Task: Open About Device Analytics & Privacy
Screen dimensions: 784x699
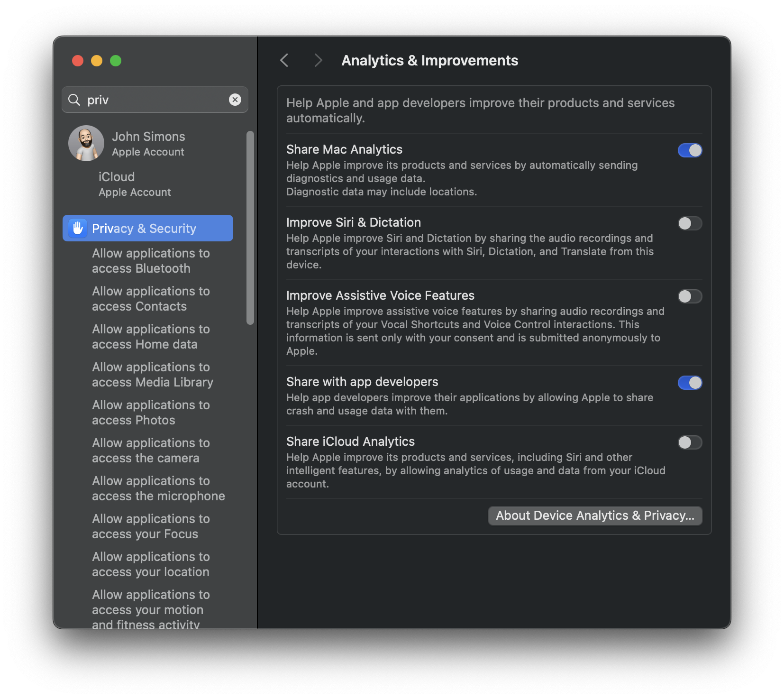Action: (595, 515)
